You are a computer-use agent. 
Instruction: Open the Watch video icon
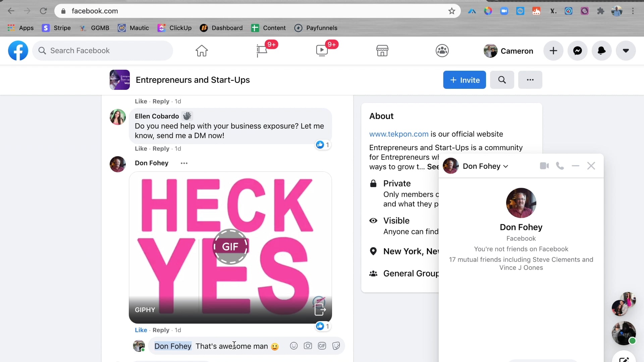(322, 51)
